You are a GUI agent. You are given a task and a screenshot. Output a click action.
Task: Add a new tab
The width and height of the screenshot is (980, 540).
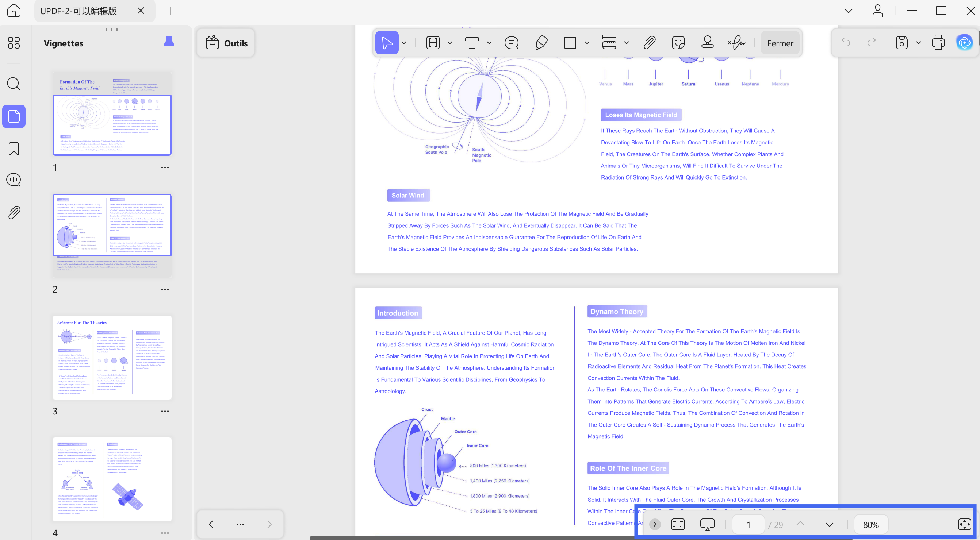[x=171, y=11]
